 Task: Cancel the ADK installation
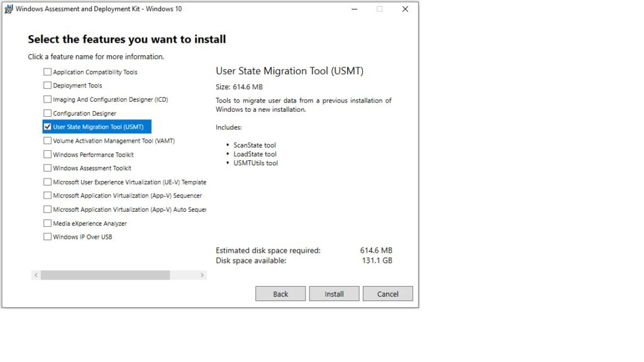click(388, 293)
